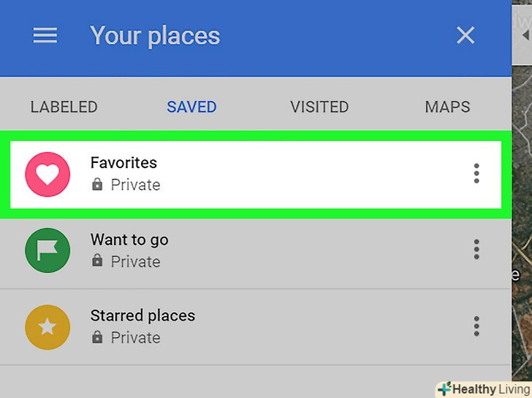Open Starred places three-dot menu
The height and width of the screenshot is (398, 532).
pos(476,326)
